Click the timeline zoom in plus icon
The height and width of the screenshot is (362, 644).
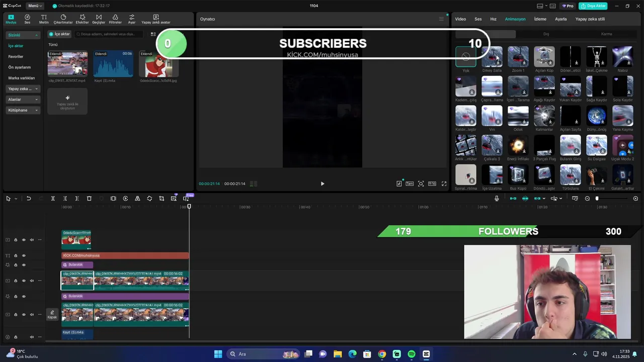[x=635, y=199]
